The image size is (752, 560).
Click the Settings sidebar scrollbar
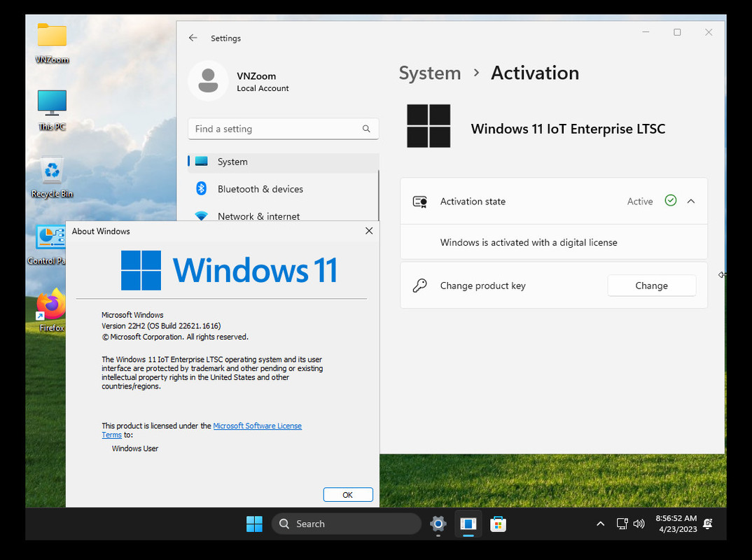[378, 195]
